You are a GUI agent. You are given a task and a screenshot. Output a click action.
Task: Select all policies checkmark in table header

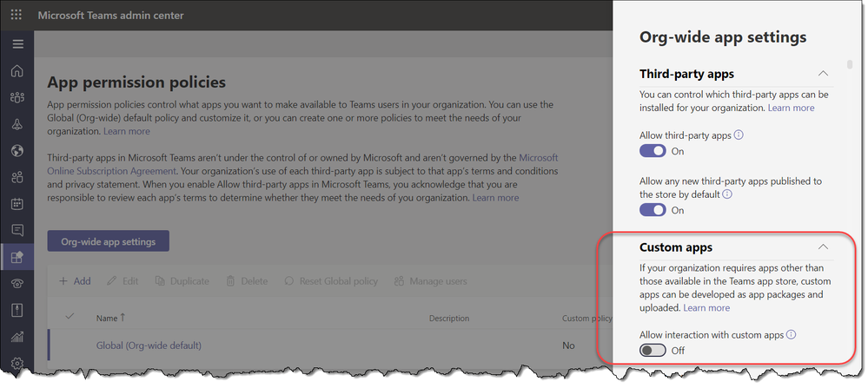coord(70,317)
